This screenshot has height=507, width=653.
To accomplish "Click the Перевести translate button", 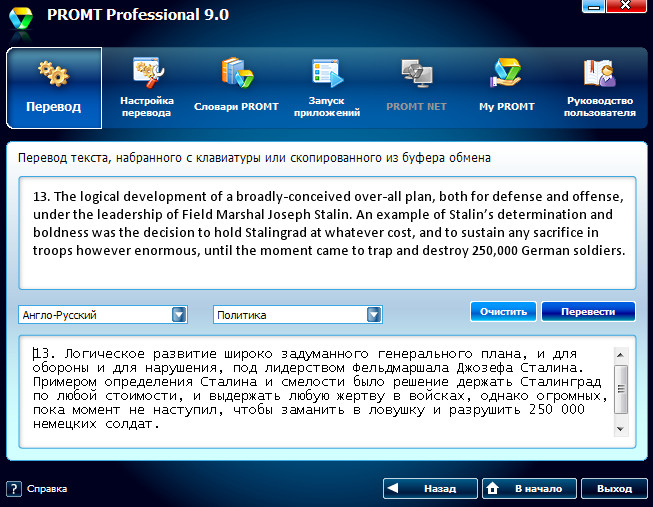I will (588, 312).
